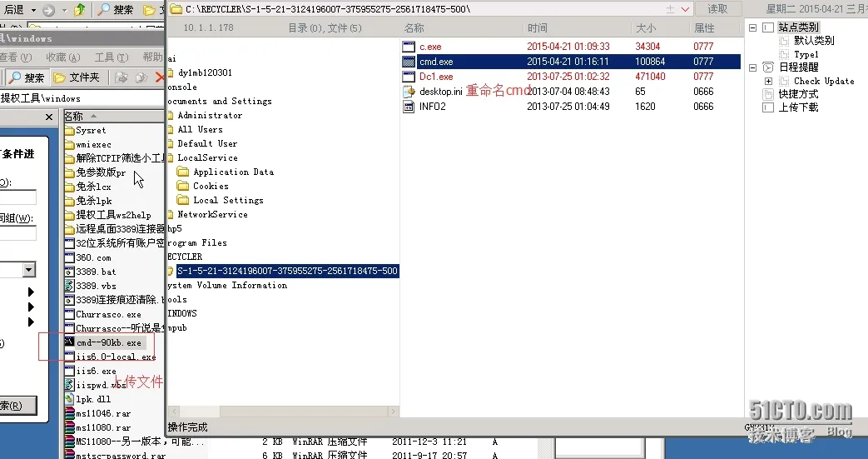The image size is (868, 459).
Task: Click the INFO2 file icon
Action: tap(409, 107)
